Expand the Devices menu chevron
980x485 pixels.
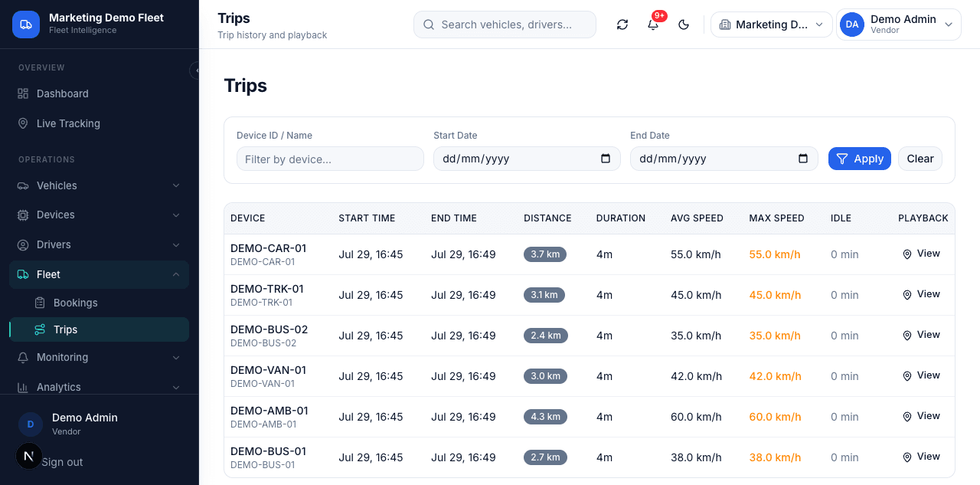coord(176,215)
